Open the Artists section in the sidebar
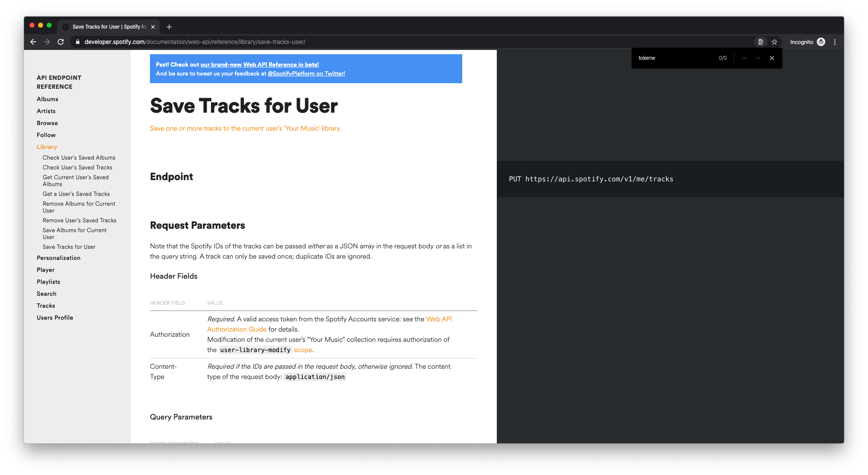Screen dimensions: 868x475 tap(46, 111)
